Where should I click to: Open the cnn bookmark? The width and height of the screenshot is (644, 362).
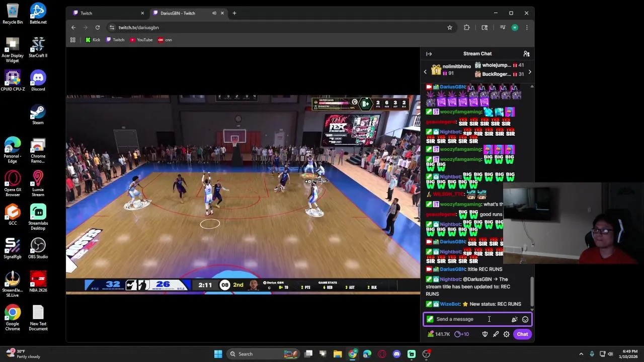165,40
